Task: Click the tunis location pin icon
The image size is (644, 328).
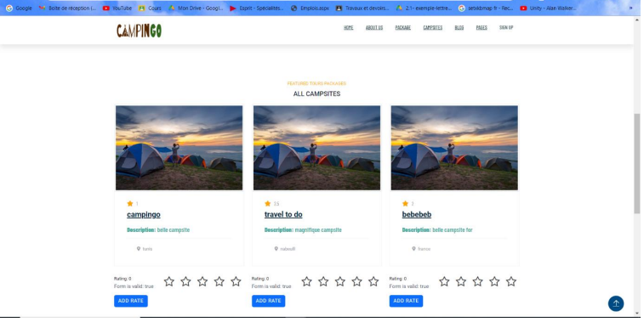Action: pos(139,248)
